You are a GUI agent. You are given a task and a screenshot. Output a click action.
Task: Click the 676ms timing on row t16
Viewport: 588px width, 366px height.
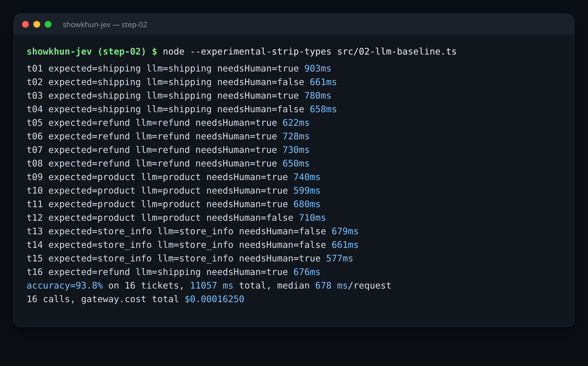[307, 272]
